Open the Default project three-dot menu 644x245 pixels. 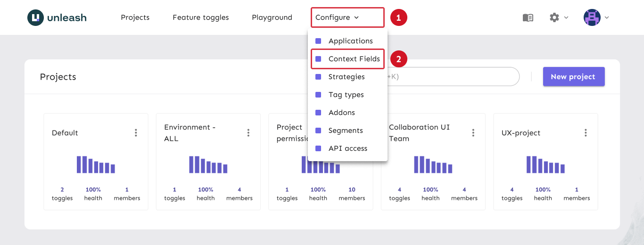136,133
